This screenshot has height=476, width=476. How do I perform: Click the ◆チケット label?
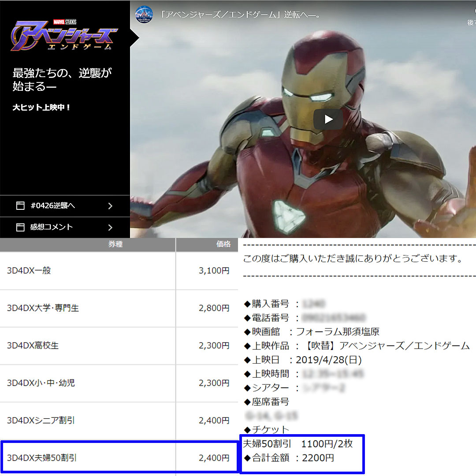click(x=267, y=430)
